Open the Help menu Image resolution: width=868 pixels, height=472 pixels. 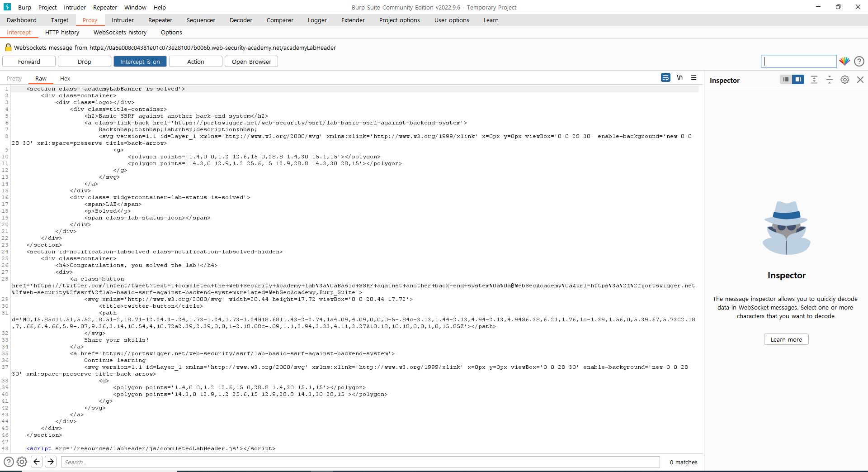(160, 7)
